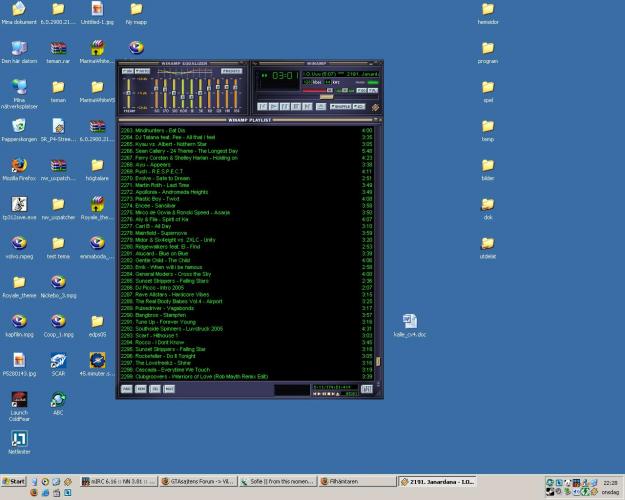Click the Windows Start button
The height and width of the screenshot is (500, 625).
pos(14,481)
